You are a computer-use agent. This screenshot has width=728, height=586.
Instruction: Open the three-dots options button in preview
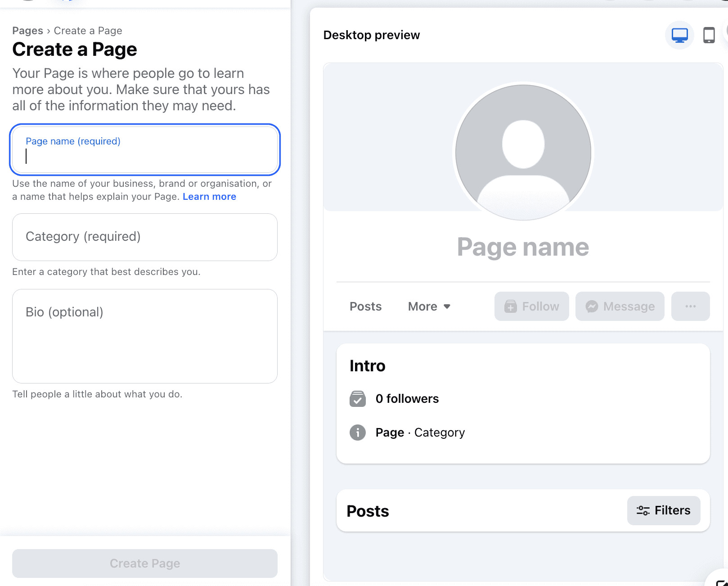pos(690,307)
